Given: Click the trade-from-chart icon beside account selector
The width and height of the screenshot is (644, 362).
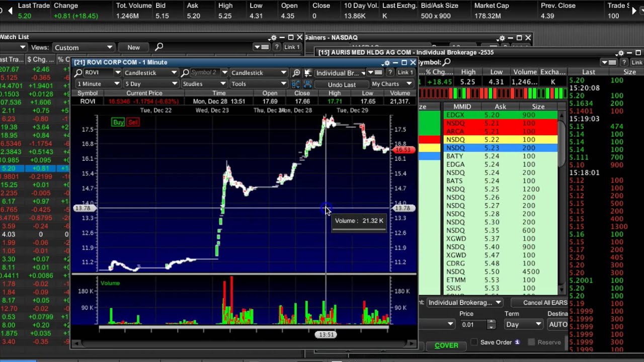Looking at the screenshot, I should click(x=308, y=73).
